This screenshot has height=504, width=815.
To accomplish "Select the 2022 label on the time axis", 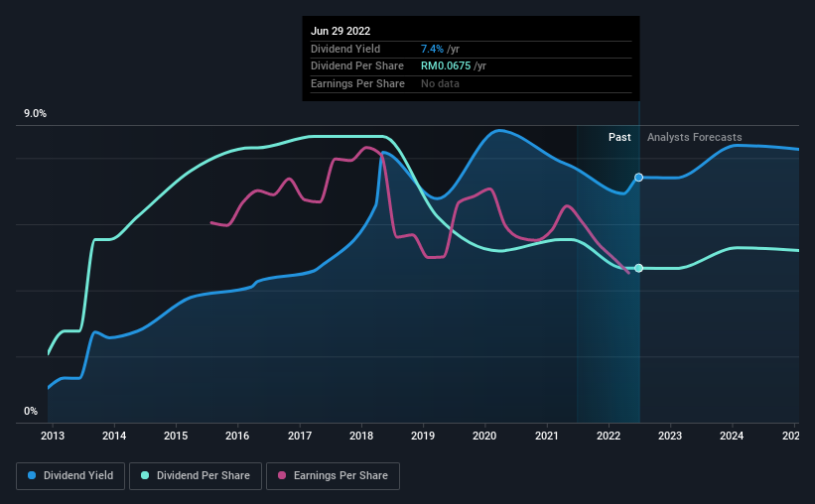I will click(609, 436).
